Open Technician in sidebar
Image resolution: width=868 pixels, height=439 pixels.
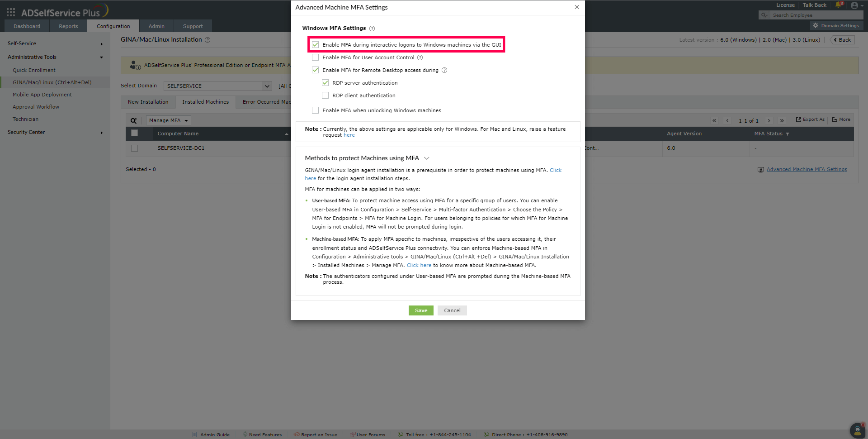25,119
